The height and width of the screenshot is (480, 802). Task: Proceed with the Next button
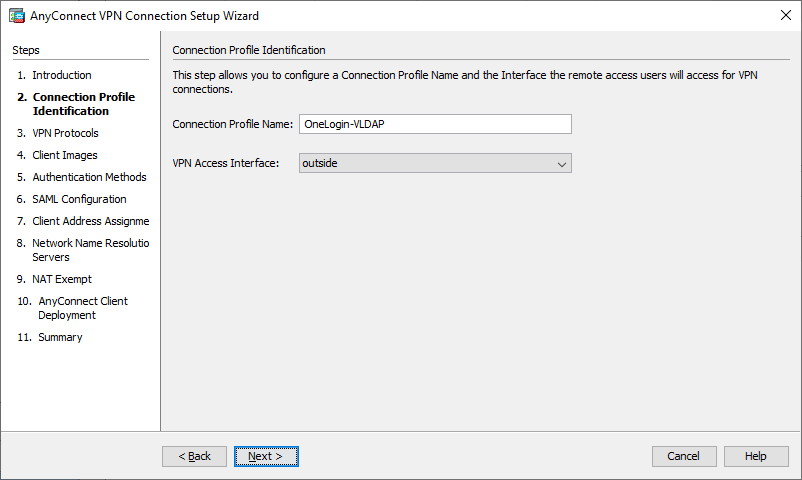[266, 456]
